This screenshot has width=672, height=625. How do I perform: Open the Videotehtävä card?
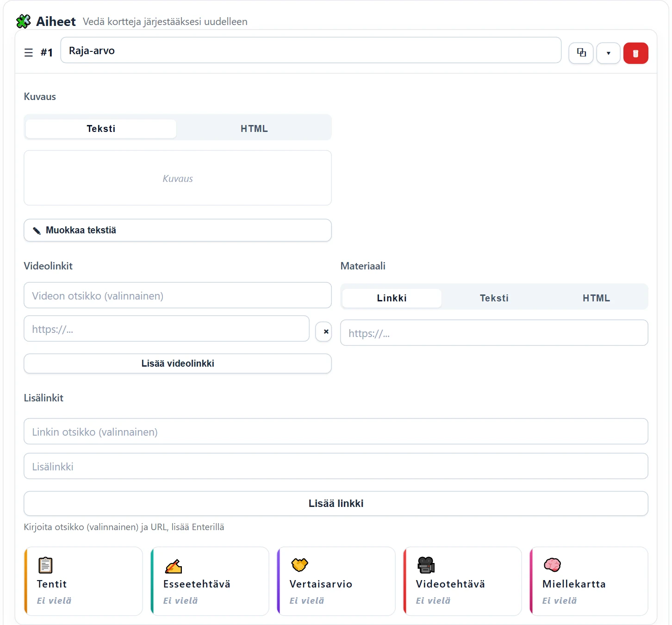(462, 581)
